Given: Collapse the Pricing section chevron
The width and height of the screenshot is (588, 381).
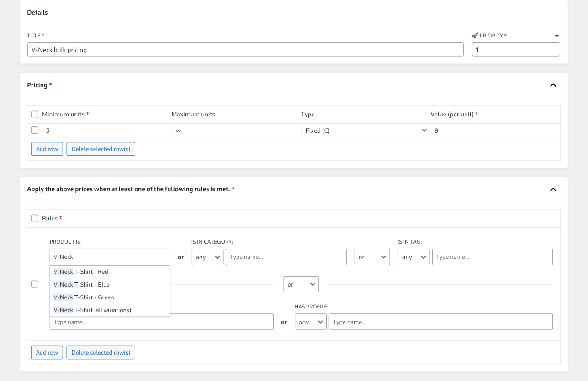Looking at the screenshot, I should [553, 85].
